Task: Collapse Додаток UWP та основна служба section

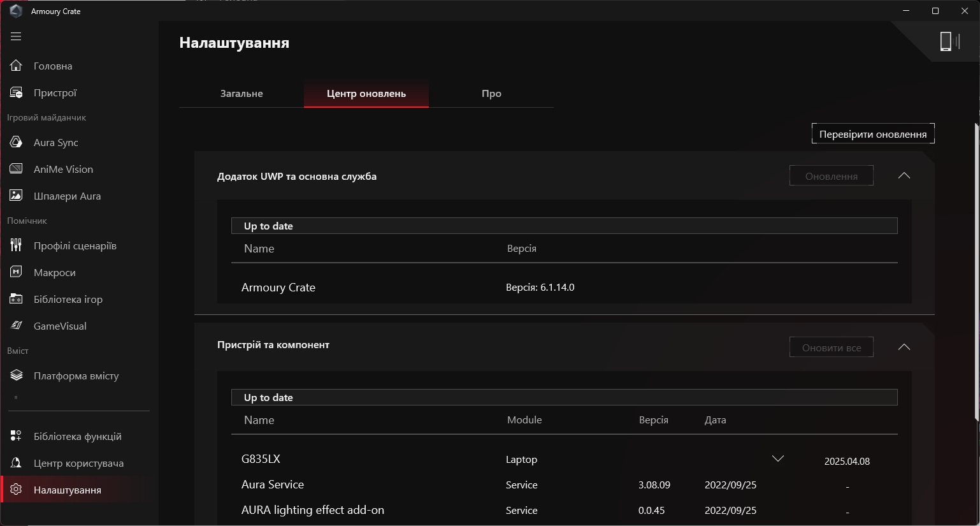Action: (904, 176)
